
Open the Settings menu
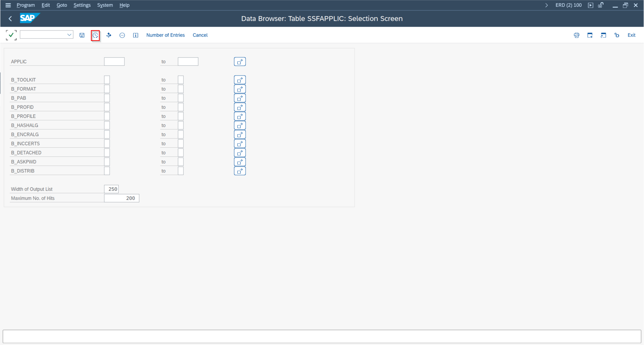pyautogui.click(x=82, y=5)
